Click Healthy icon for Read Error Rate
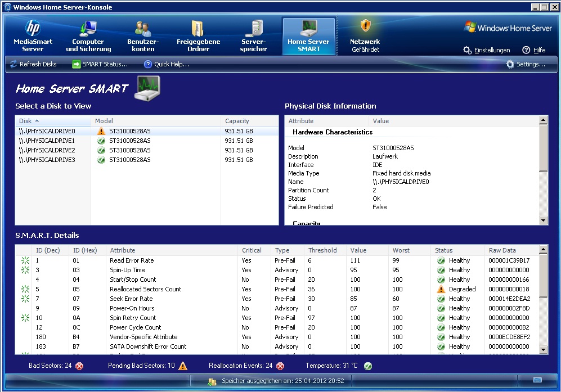Viewport: 561px width, 392px height. click(x=441, y=260)
